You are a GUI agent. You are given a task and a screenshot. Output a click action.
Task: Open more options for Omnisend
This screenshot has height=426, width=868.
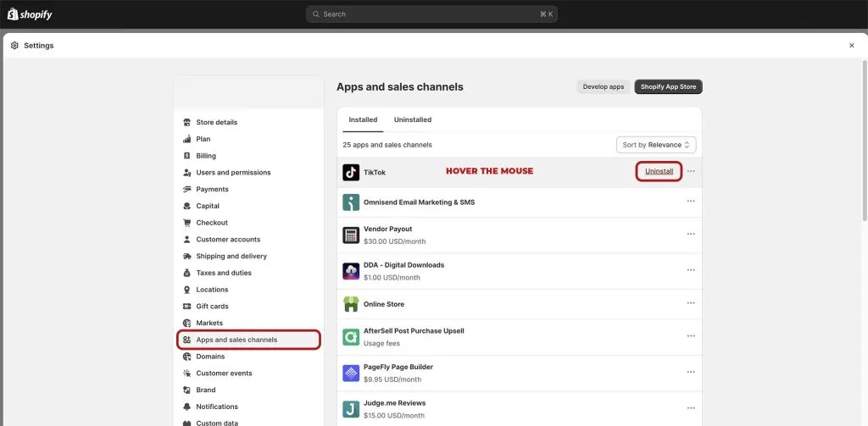691,202
